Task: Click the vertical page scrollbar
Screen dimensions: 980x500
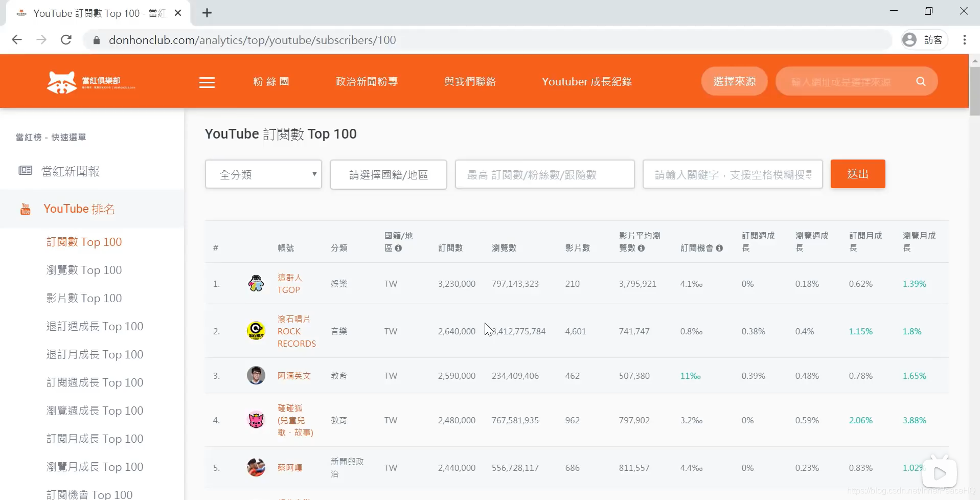Action: [974, 87]
